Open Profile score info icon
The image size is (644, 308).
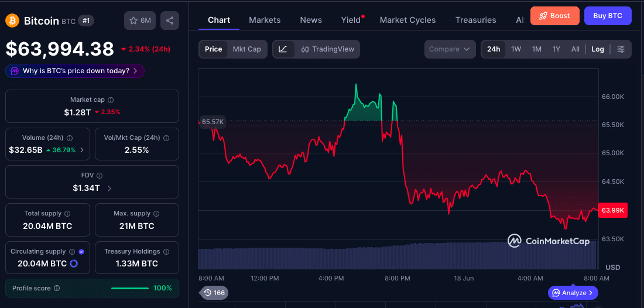click(x=57, y=288)
